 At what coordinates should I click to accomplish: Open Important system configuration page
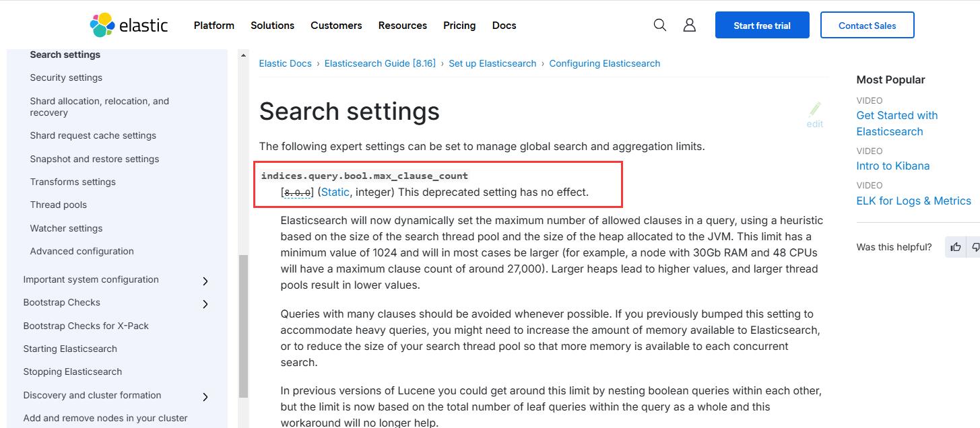pos(91,279)
